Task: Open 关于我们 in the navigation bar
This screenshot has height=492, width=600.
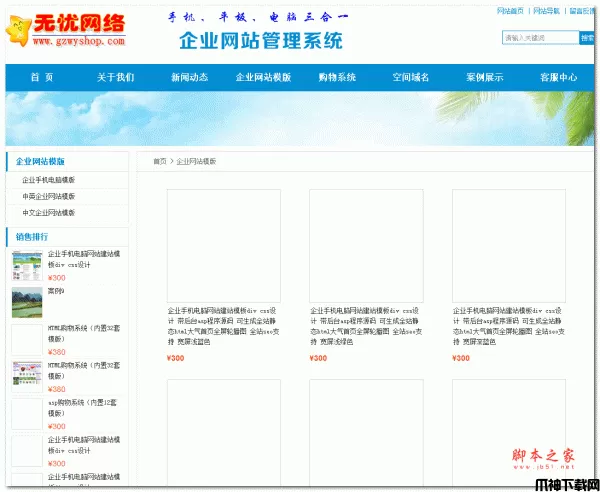Action: click(x=116, y=78)
